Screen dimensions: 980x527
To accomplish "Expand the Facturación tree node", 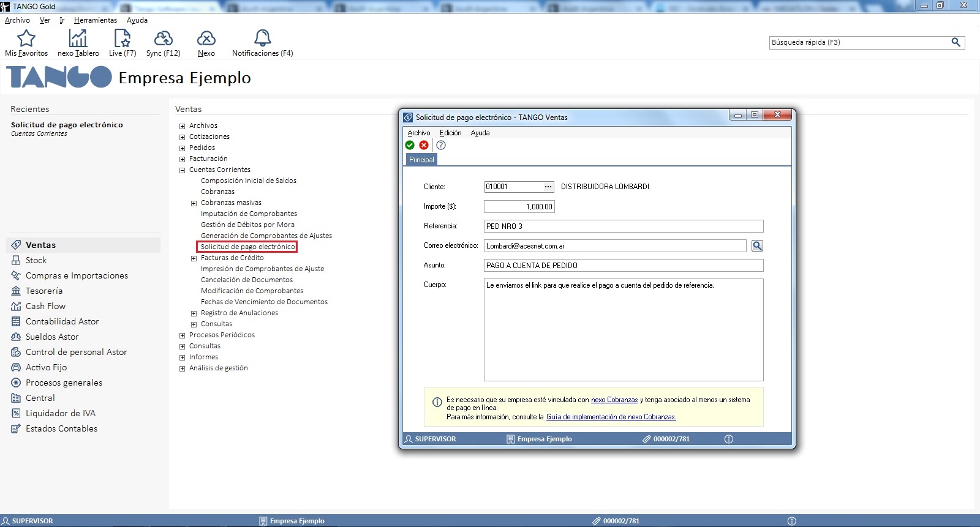I will (182, 159).
